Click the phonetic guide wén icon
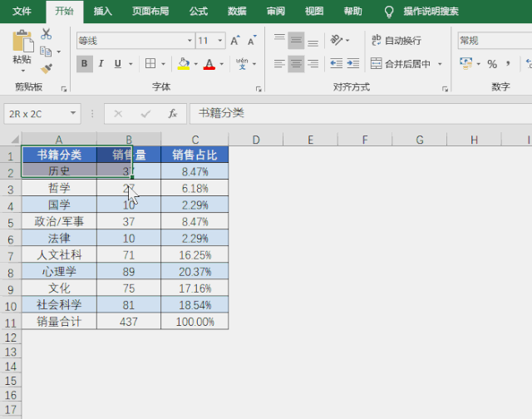The width and height of the screenshot is (532, 419). pyautogui.click(x=242, y=63)
